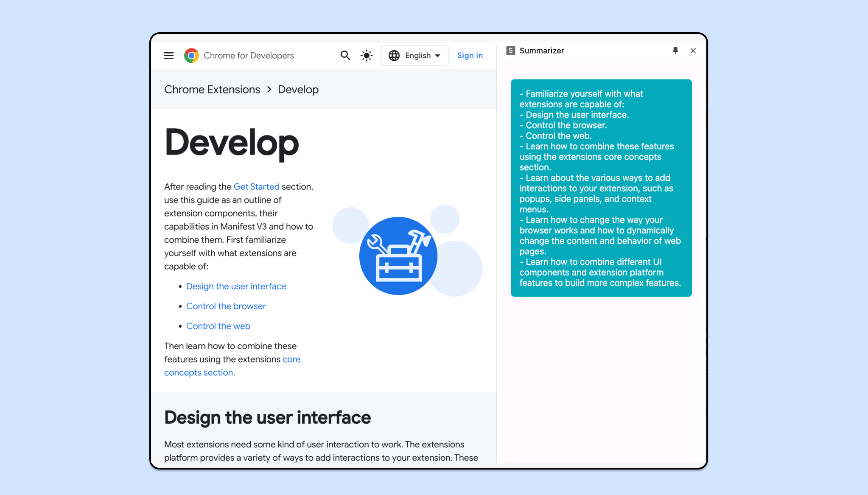Image resolution: width=868 pixels, height=495 pixels.
Task: Toggle dark mode using the sun icon
Action: [366, 55]
